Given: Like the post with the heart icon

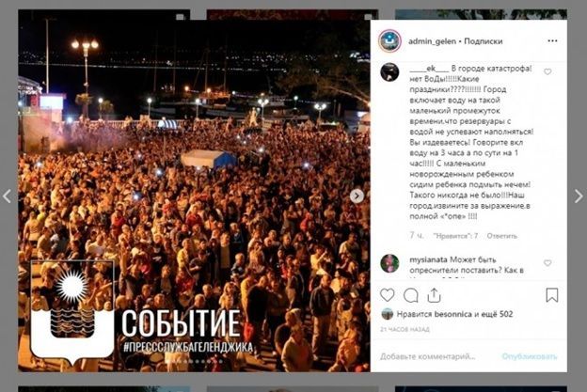Looking at the screenshot, I should pos(387,295).
